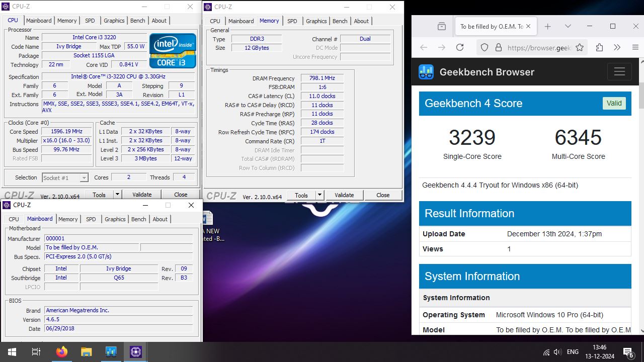
Task: Click the green Valid badge
Action: click(x=614, y=103)
